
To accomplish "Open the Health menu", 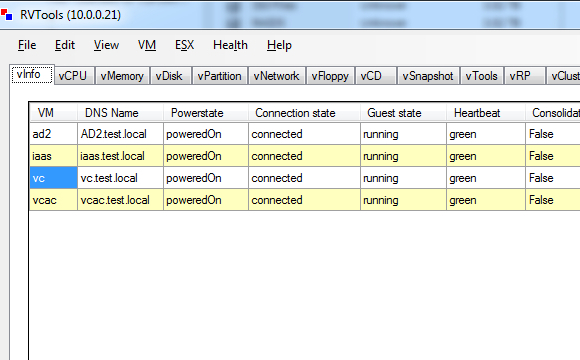I will point(230,45).
